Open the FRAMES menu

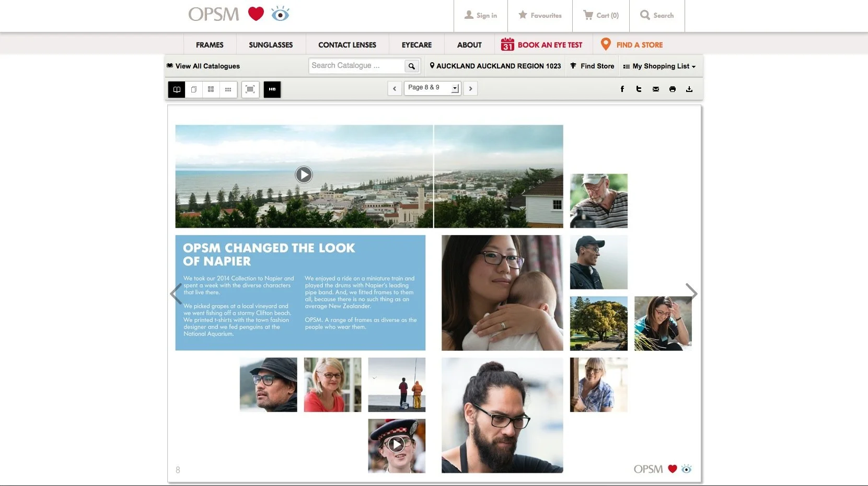pos(210,45)
